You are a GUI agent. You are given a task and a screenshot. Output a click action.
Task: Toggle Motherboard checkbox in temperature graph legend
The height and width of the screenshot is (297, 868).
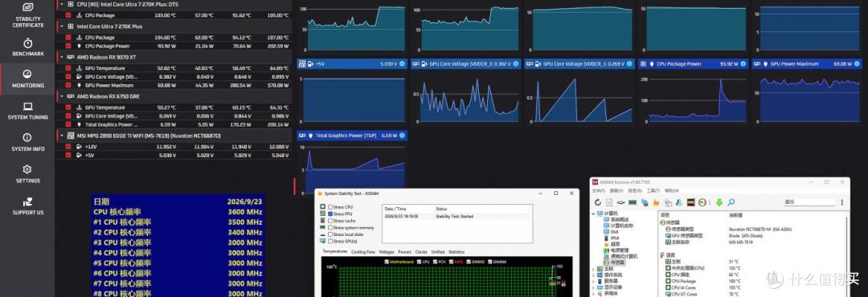(387, 262)
